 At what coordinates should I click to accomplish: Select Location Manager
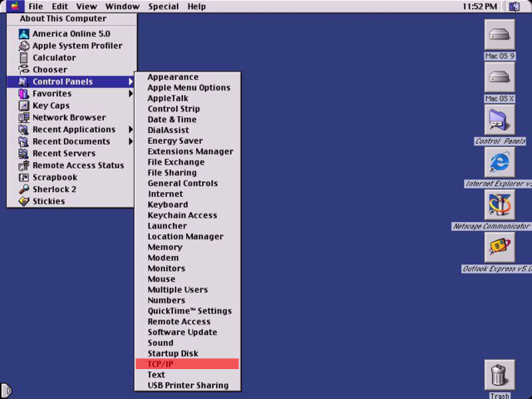[x=187, y=236]
